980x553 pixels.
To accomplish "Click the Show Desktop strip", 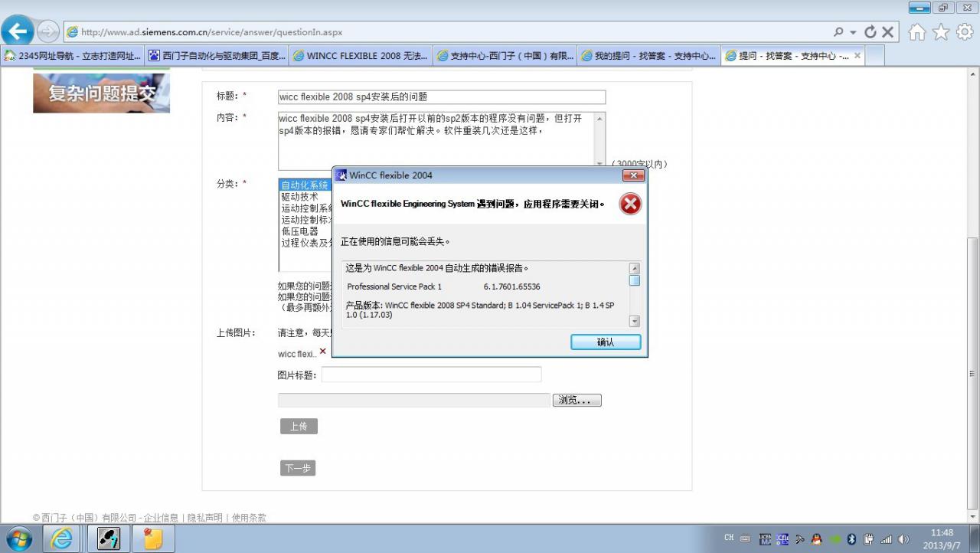I will [975, 539].
